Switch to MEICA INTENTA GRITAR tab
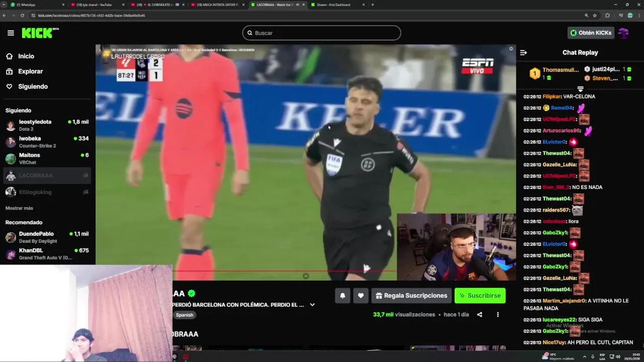 pos(217,5)
